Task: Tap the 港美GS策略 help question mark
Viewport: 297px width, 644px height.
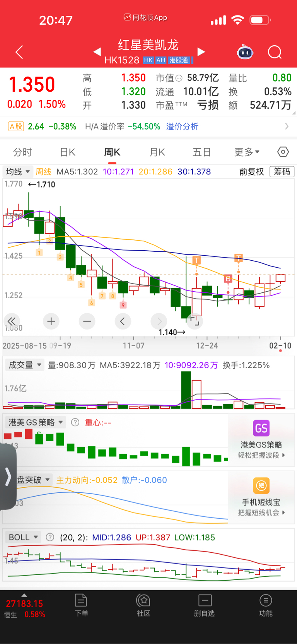Action: 75,422
